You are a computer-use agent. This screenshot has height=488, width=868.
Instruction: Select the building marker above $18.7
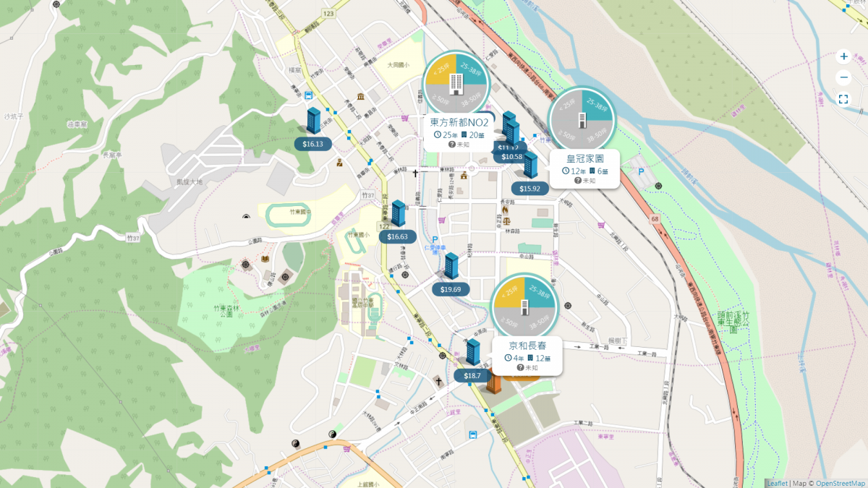point(473,351)
